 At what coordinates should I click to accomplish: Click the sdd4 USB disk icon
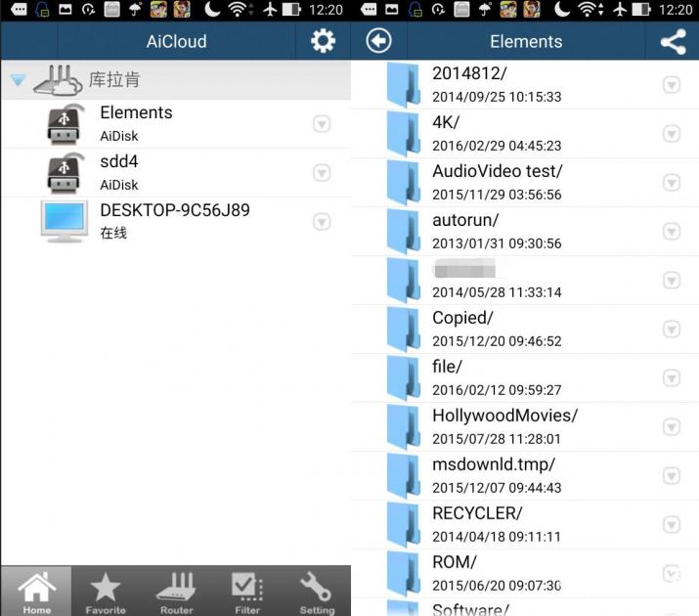click(x=66, y=173)
